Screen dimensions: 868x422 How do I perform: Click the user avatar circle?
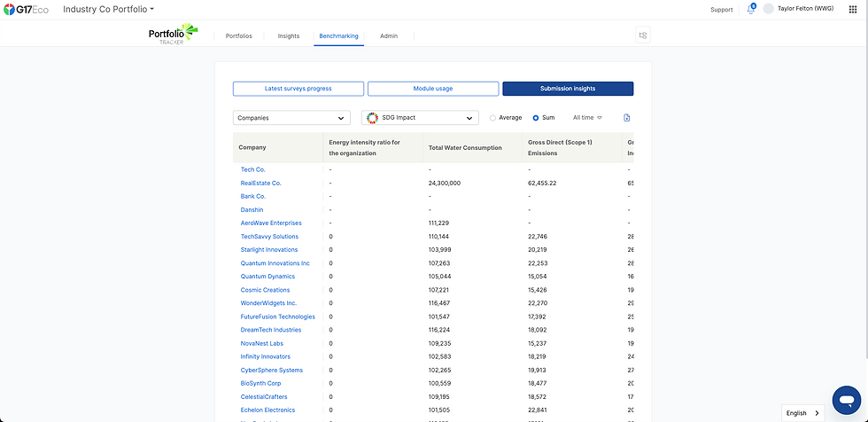[769, 9]
